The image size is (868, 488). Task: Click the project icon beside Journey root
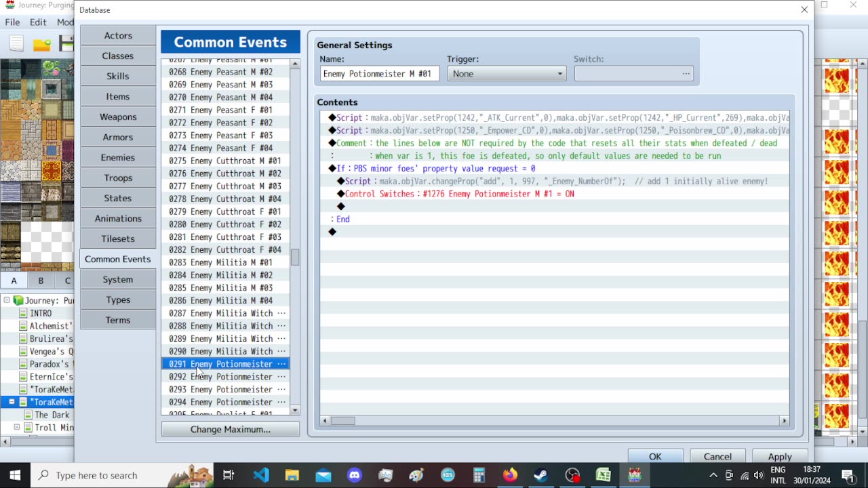[18, 300]
